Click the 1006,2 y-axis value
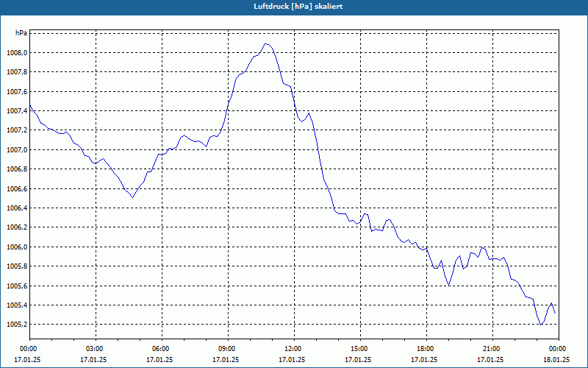The width and height of the screenshot is (588, 368). point(17,227)
